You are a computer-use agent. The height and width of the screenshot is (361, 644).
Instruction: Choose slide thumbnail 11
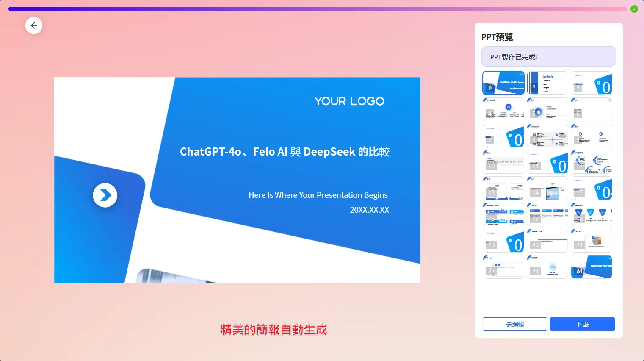547,162
